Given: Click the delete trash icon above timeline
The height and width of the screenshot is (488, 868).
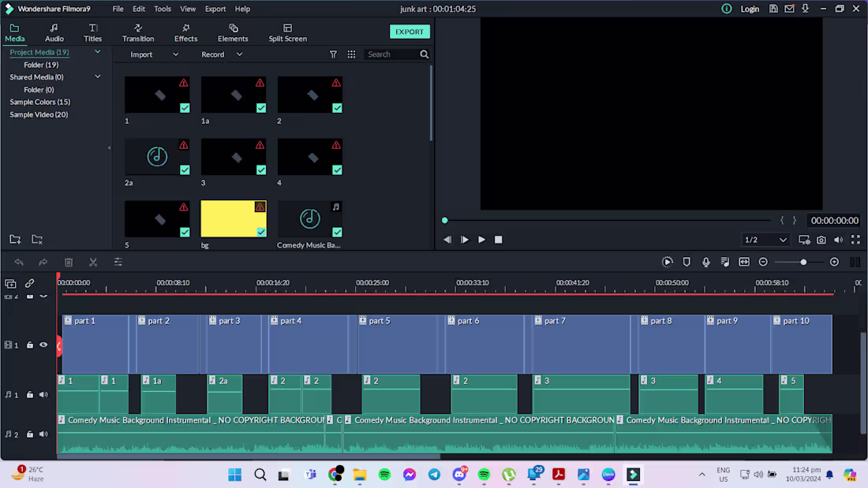Looking at the screenshot, I should [69, 263].
